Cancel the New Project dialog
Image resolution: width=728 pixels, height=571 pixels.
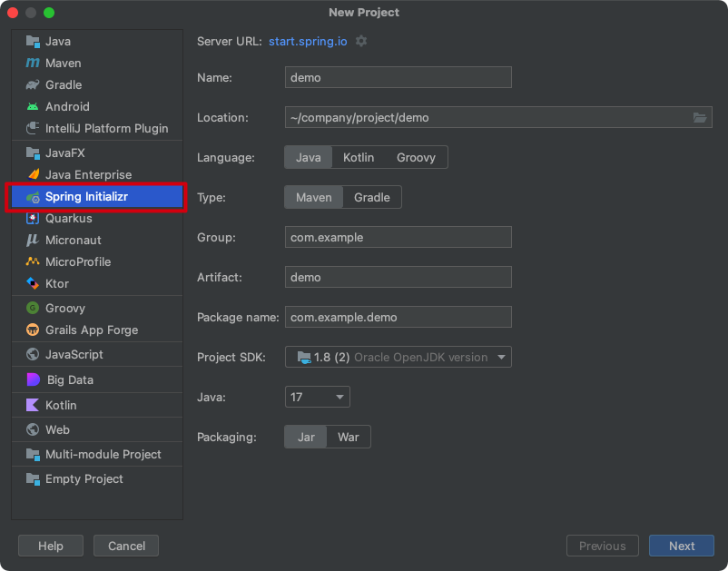point(126,546)
